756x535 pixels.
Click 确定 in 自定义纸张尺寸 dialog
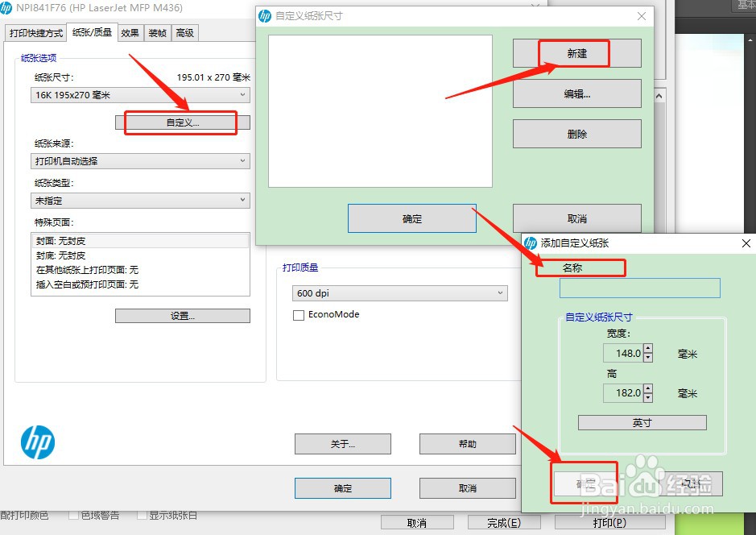pyautogui.click(x=411, y=218)
